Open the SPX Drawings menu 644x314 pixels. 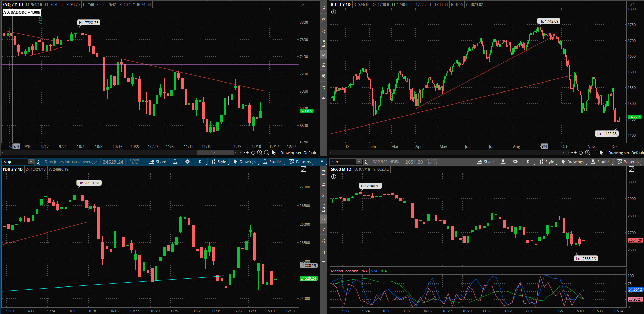tap(573, 162)
